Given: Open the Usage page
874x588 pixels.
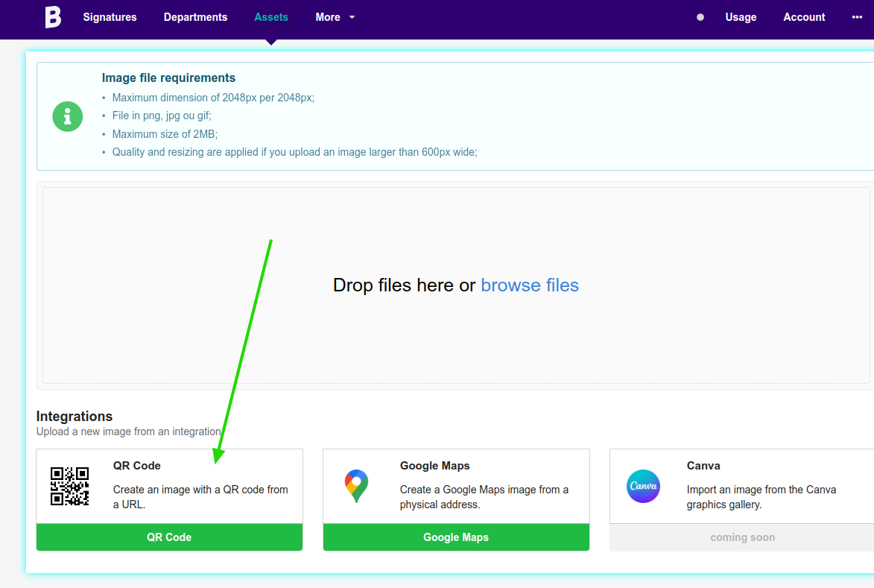Looking at the screenshot, I should (741, 17).
